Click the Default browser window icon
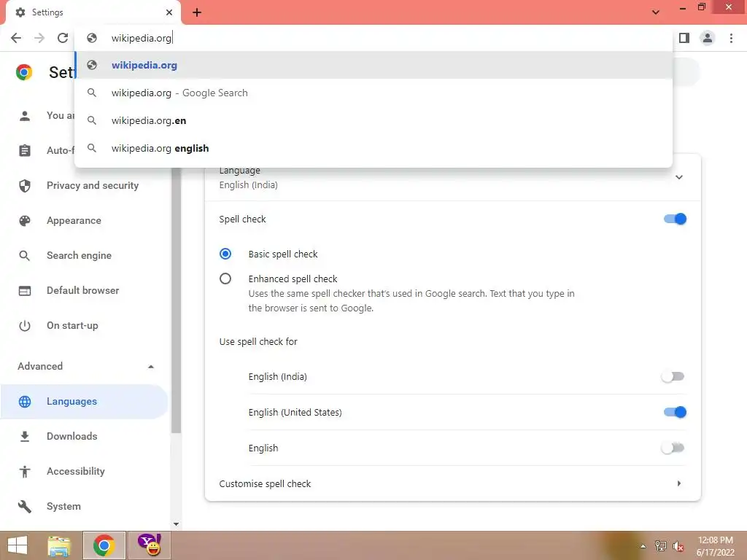This screenshot has height=560, width=747. coord(25,290)
